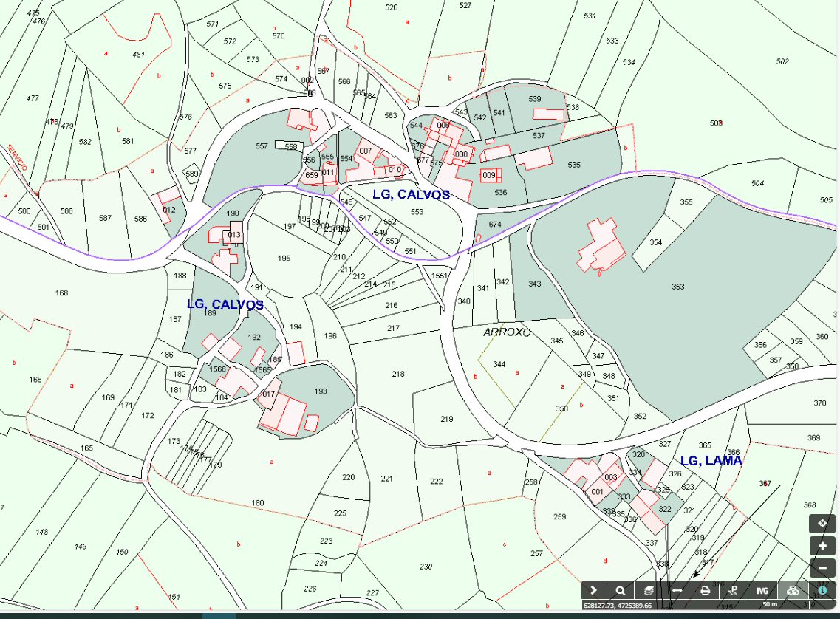Center map with the locate crosshair button
Image resolution: width=840 pixels, height=619 pixels.
click(x=822, y=524)
